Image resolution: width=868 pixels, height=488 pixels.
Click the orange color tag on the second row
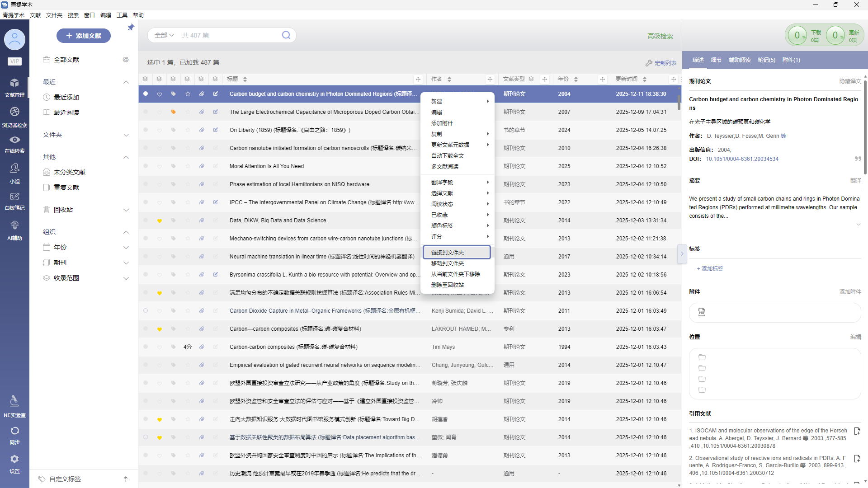point(173,112)
